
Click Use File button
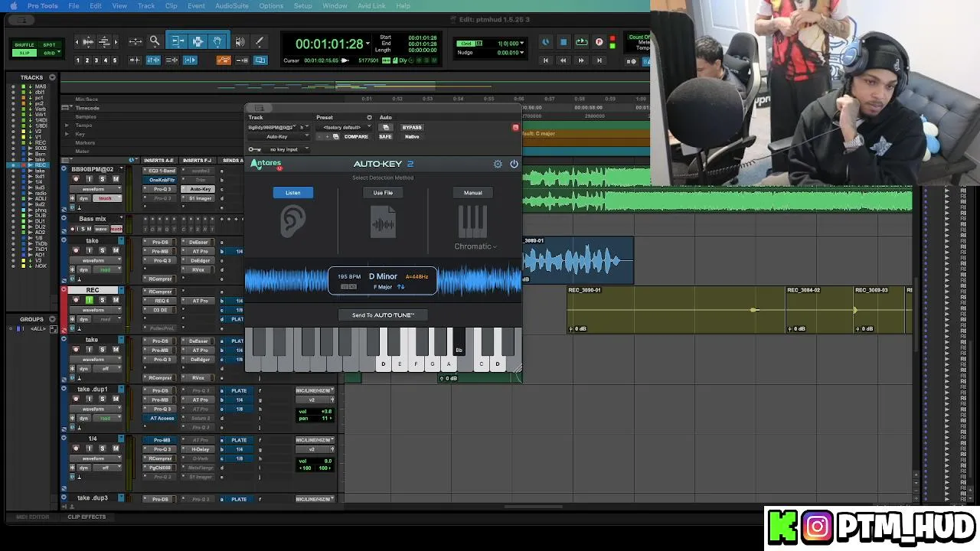point(383,193)
